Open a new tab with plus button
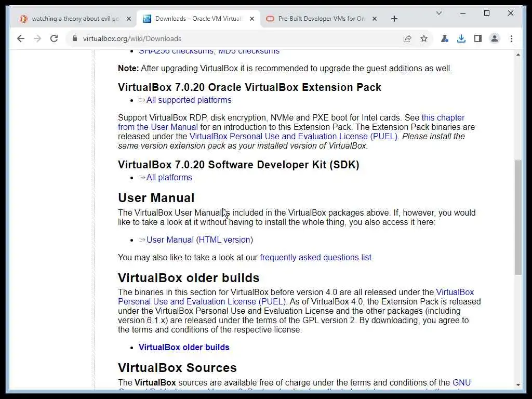Viewport: 532px width, 399px height. tap(394, 19)
